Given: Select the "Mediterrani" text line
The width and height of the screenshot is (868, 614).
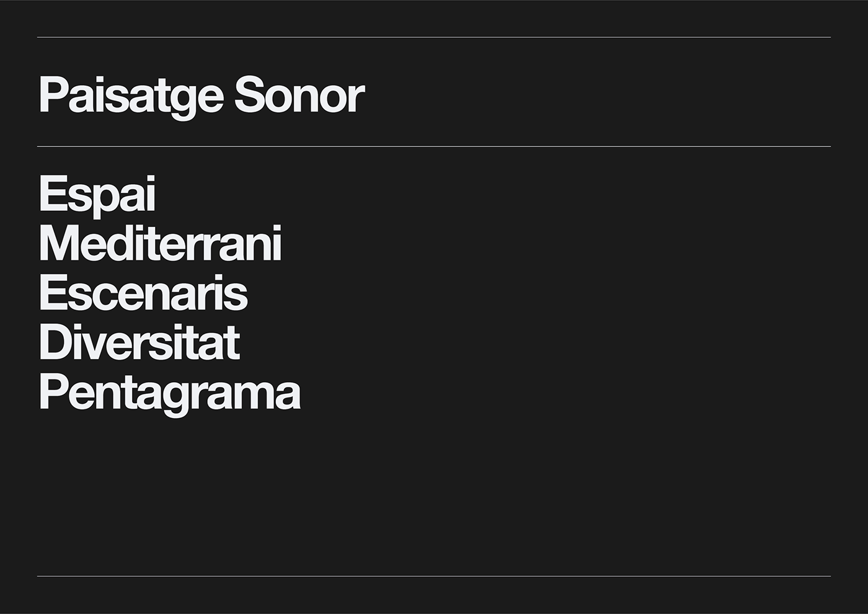Looking at the screenshot, I should pyautogui.click(x=161, y=243).
